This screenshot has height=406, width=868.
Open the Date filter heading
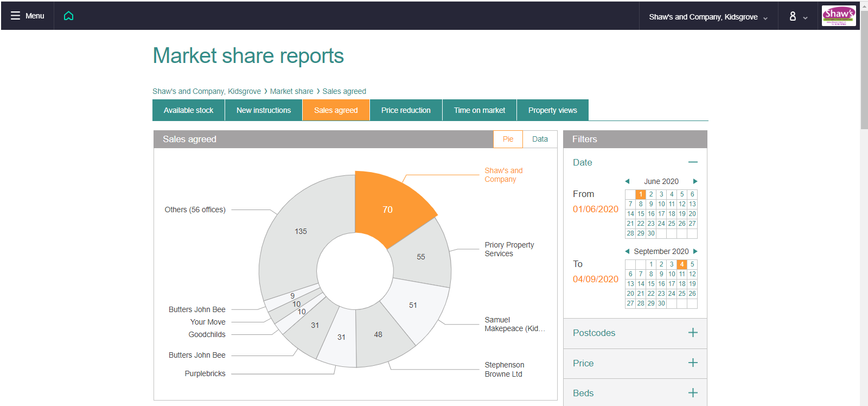(x=583, y=162)
